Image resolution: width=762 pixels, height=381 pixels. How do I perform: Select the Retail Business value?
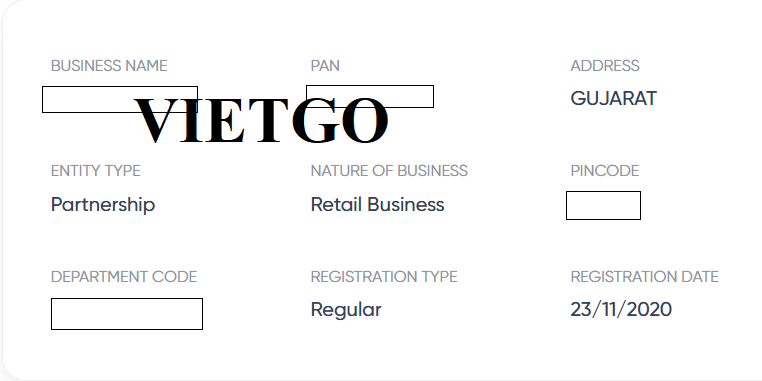(378, 205)
